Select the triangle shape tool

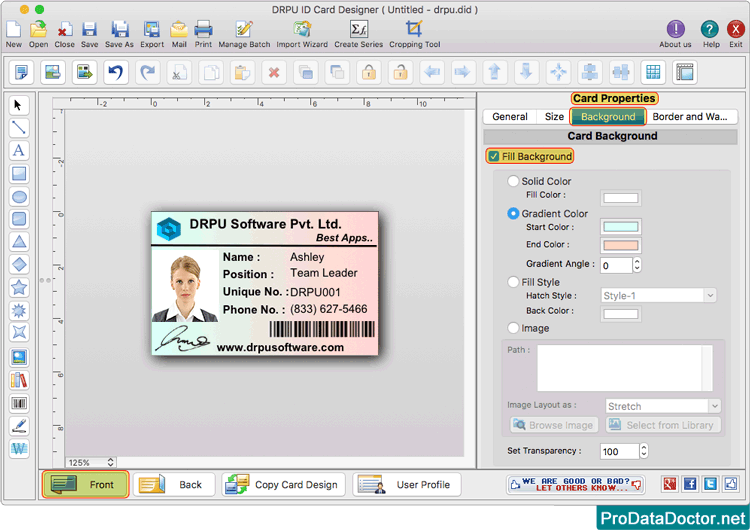point(19,242)
